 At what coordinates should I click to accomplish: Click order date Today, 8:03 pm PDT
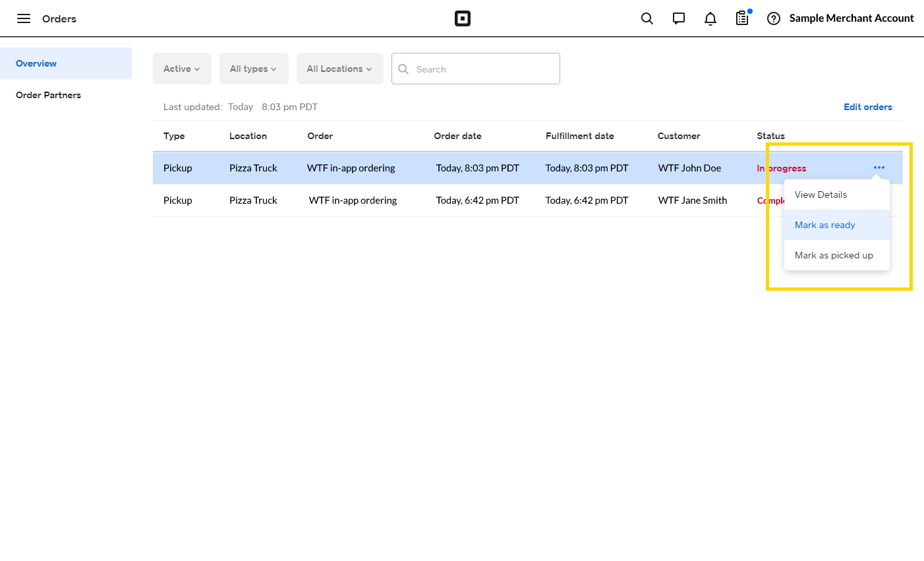(x=477, y=168)
